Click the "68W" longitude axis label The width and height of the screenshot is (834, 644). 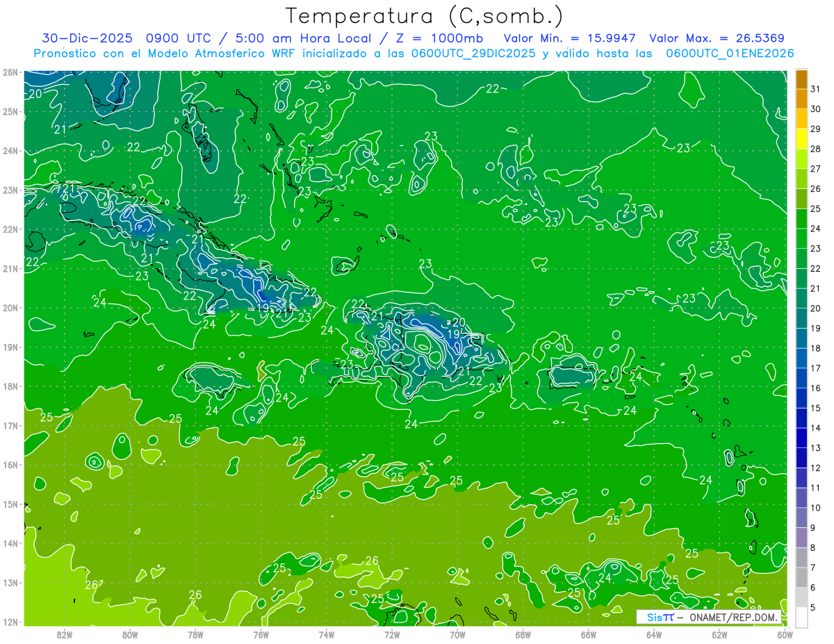523,634
